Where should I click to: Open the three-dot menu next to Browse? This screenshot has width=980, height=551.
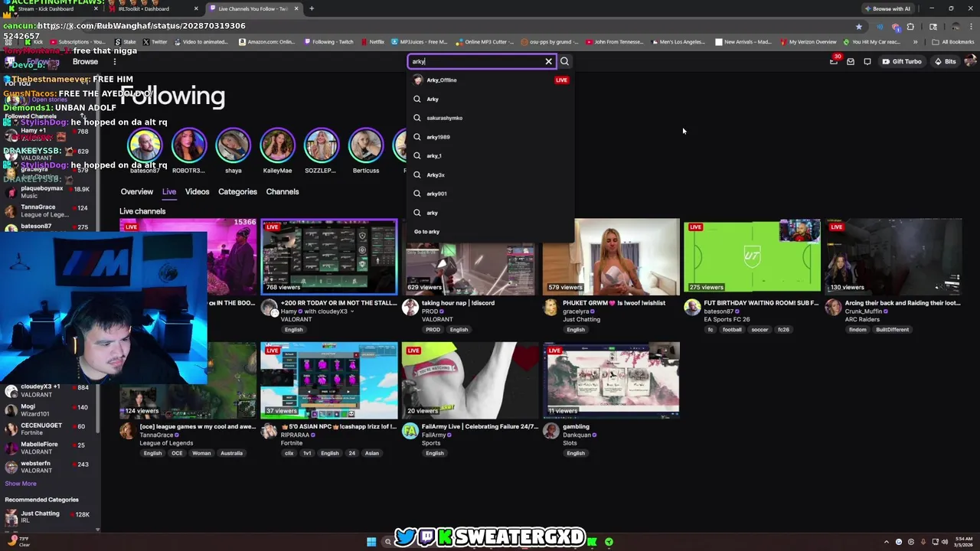(114, 61)
